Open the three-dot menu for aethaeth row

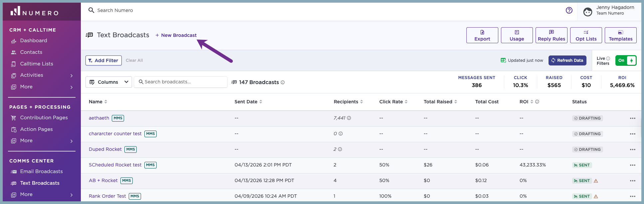click(632, 118)
